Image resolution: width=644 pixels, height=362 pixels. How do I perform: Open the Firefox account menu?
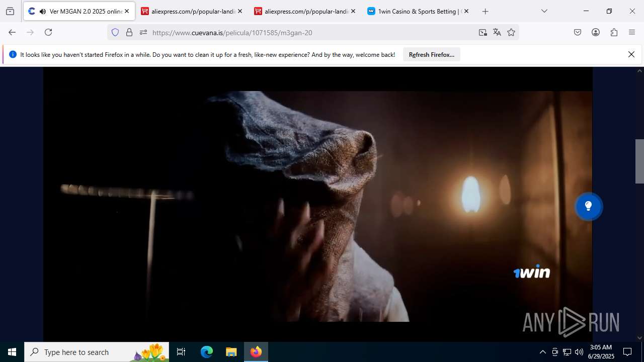pos(596,32)
